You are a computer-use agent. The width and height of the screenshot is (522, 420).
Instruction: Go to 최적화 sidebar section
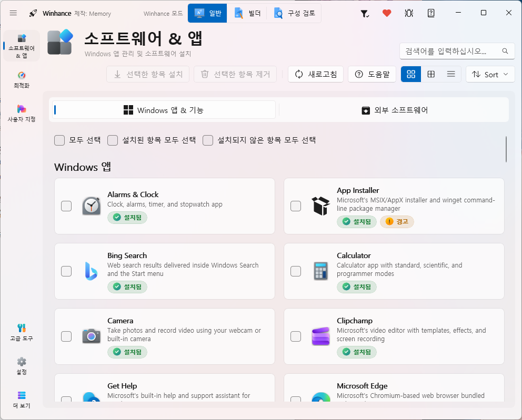[x=22, y=80]
